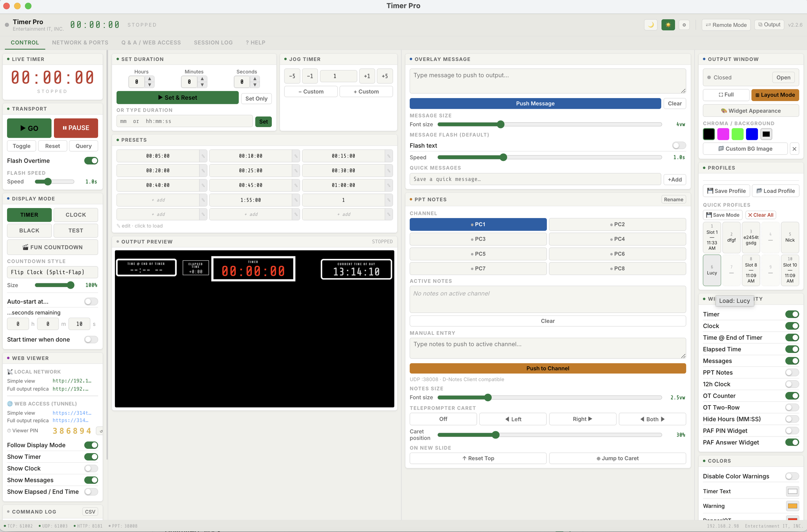Click the green sun light-mode icon

click(x=668, y=25)
